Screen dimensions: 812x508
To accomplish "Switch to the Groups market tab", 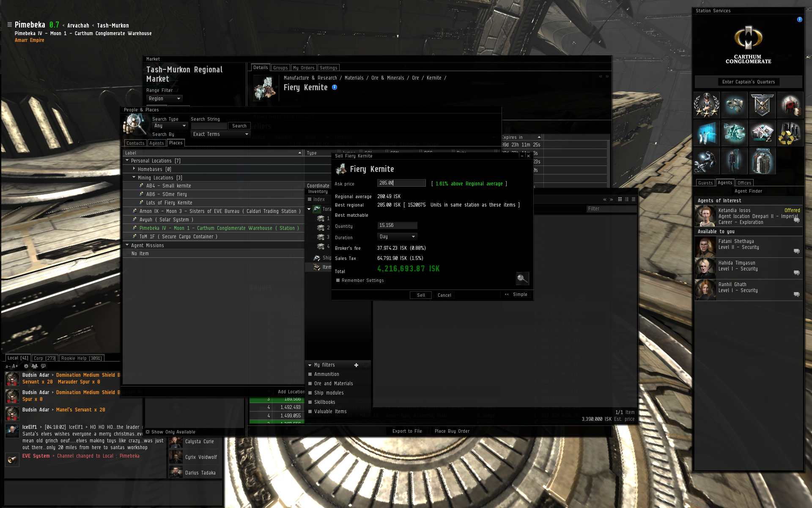I will [280, 68].
